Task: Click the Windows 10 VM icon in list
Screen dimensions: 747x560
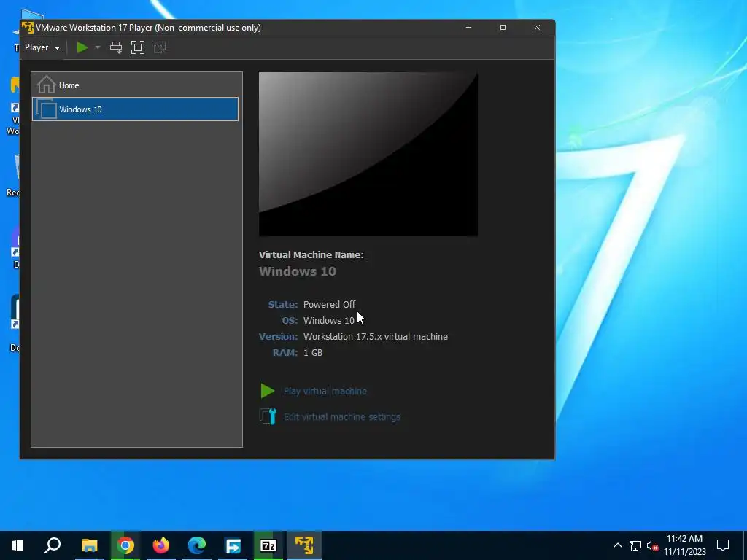Action: pyautogui.click(x=46, y=109)
